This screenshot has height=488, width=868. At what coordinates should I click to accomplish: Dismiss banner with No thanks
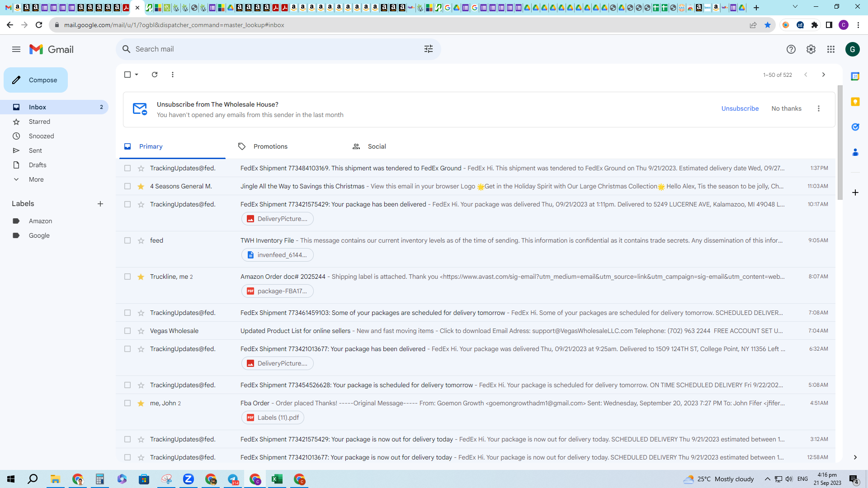click(786, 108)
